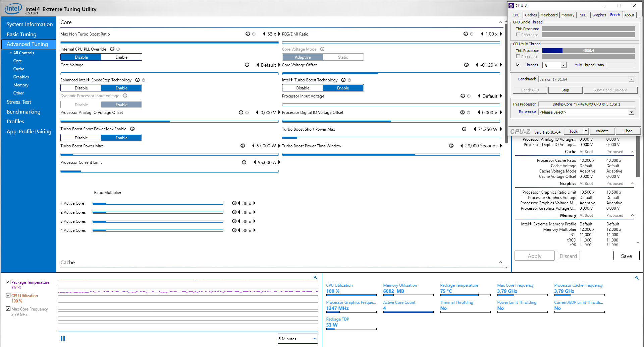Collapse Graphics group in proposed settings panel
Screen dimensions: 644x347
click(x=632, y=184)
